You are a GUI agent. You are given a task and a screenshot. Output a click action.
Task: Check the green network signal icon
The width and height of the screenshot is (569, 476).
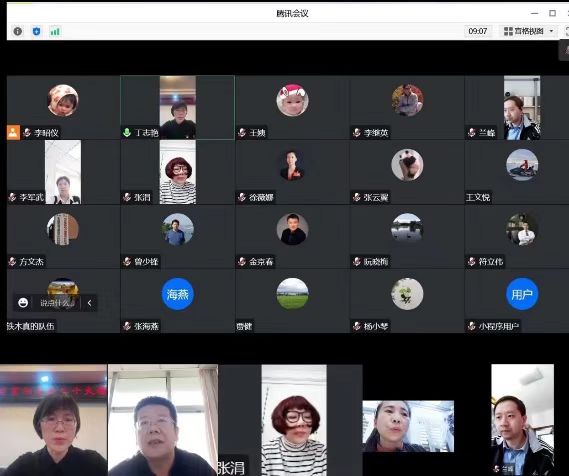[55, 32]
